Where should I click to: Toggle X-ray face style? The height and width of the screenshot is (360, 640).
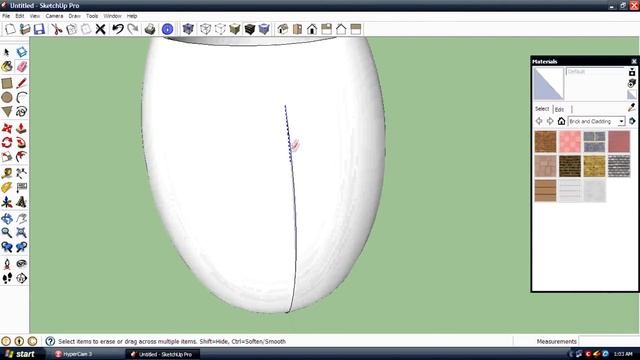188,29
